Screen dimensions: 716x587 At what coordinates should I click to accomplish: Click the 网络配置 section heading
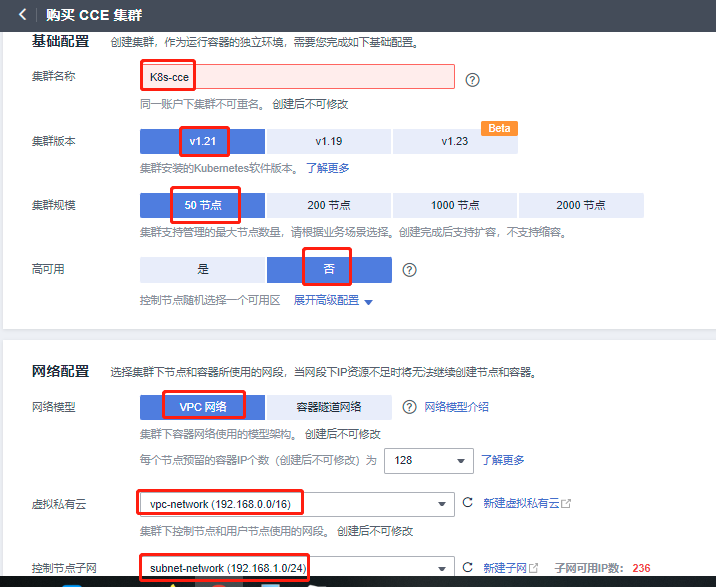tap(60, 371)
